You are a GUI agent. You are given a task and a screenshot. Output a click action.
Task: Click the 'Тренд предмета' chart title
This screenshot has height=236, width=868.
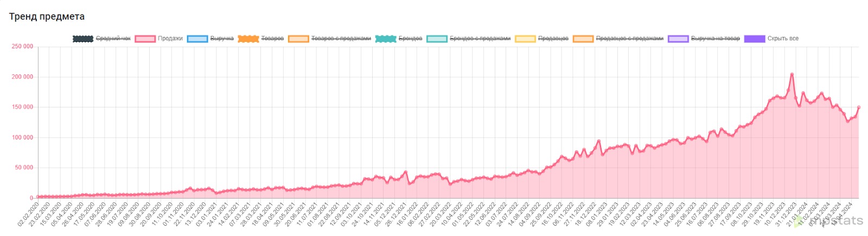pos(47,16)
